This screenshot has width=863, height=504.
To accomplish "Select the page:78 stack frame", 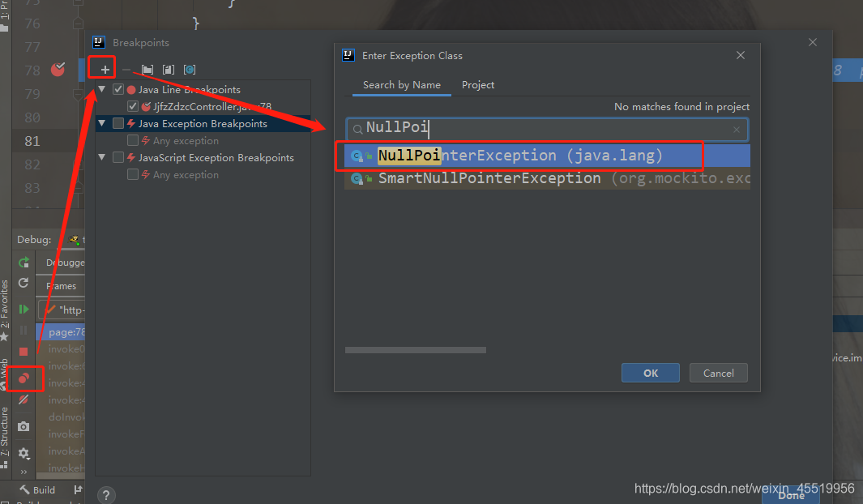I will (x=61, y=331).
